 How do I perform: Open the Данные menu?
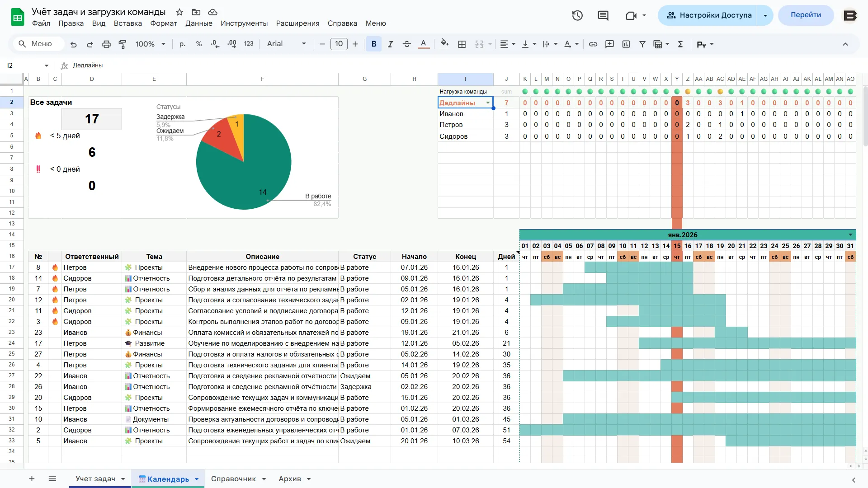(x=199, y=23)
